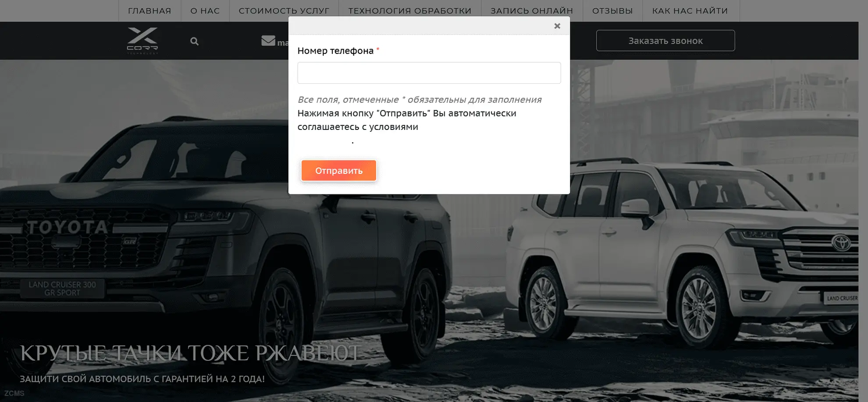
Task: Go to СТОИМОСТЬ УСЛУГ page
Action: tap(284, 11)
